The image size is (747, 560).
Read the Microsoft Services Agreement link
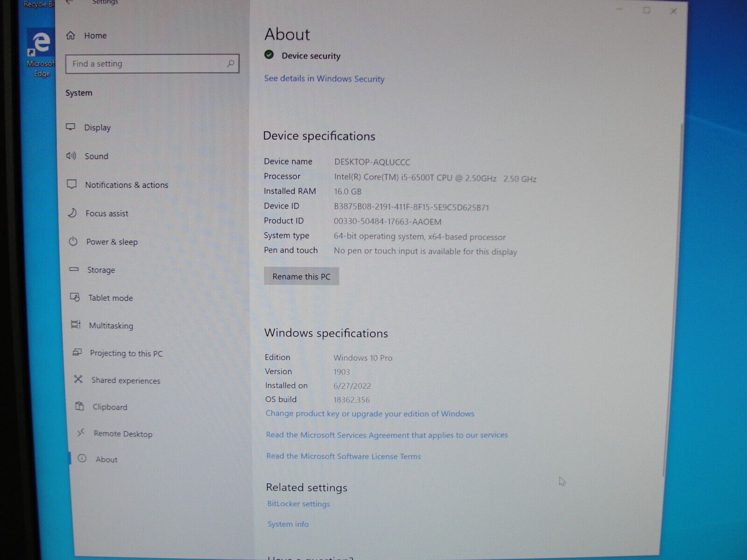(x=387, y=435)
